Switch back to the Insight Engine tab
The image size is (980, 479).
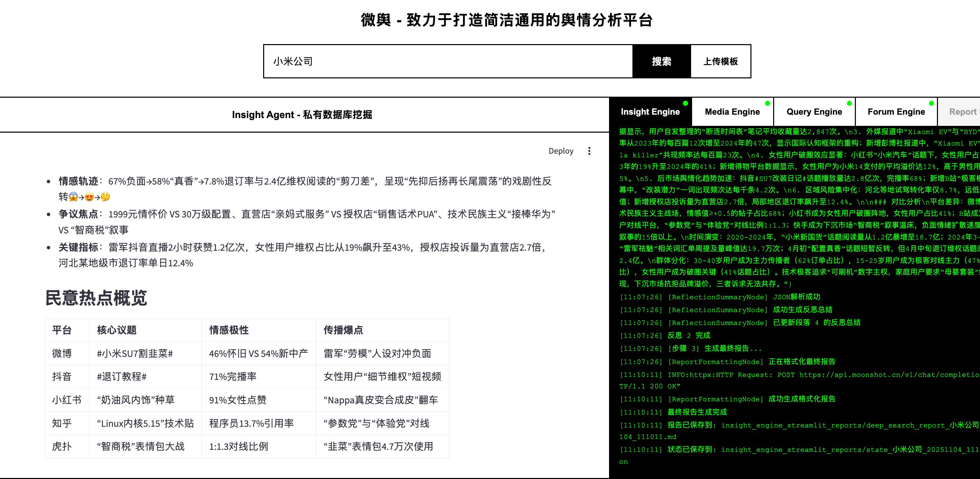(x=650, y=112)
